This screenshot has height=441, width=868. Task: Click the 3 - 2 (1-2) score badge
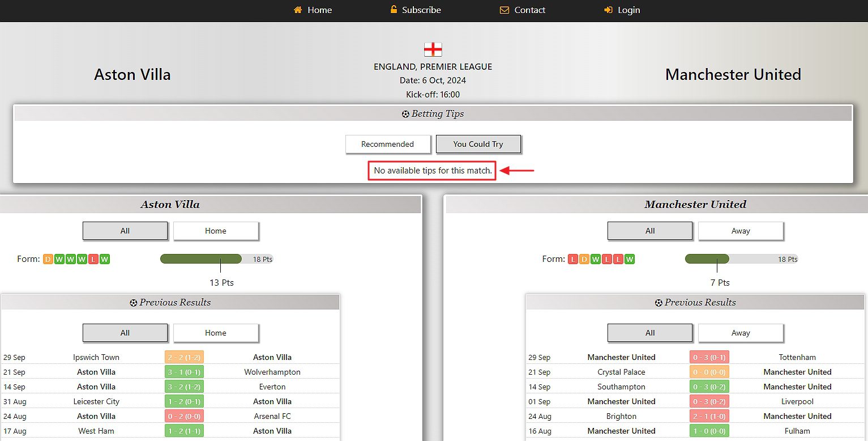tap(184, 387)
